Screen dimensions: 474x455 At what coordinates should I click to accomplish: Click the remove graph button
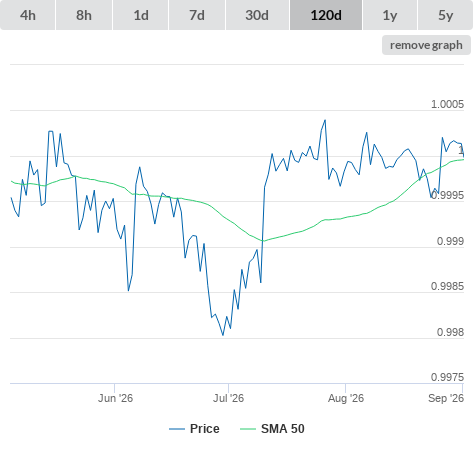click(426, 45)
